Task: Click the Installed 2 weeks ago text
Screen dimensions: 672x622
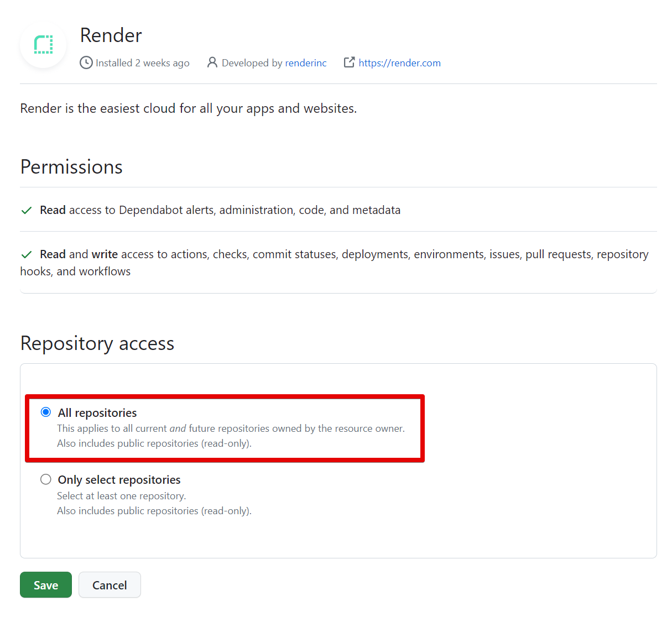Action: coord(142,62)
